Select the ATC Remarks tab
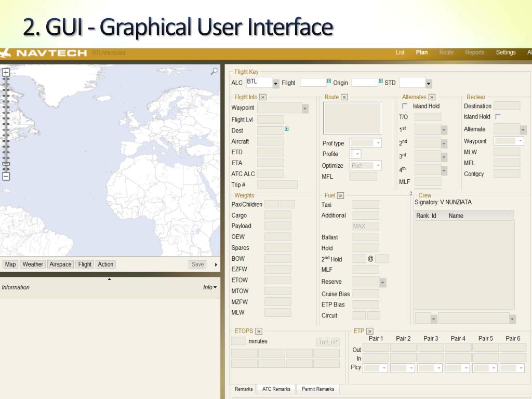 tap(276, 389)
